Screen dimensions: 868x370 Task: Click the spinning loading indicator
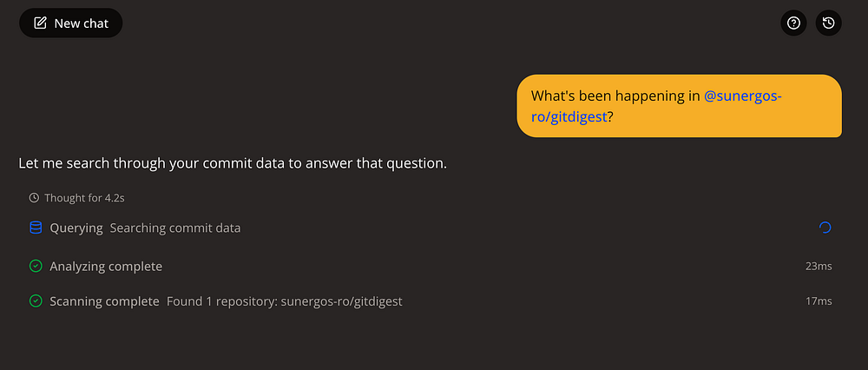825,228
